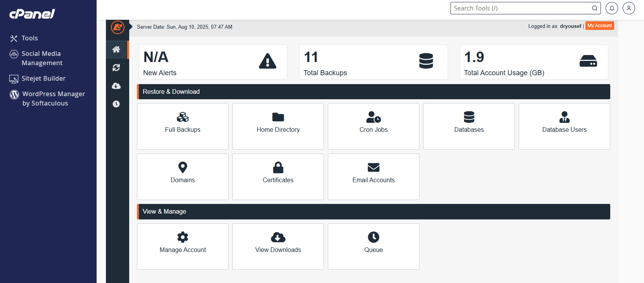Open Social Media Management menu item

(41, 58)
